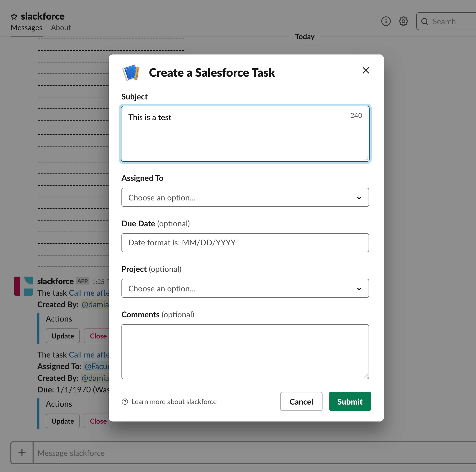Click the 240 character counter

coord(356,116)
